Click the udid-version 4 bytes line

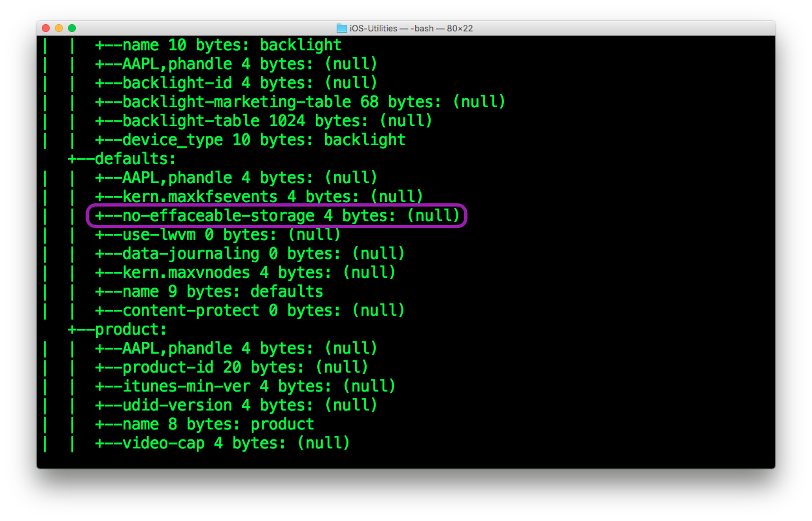click(x=237, y=405)
